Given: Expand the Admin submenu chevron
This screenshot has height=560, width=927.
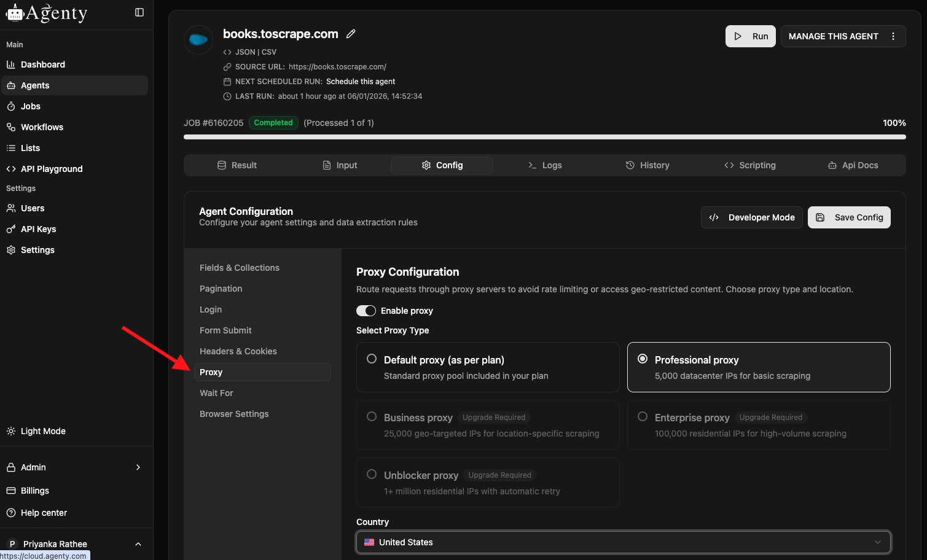Looking at the screenshot, I should 138,467.
